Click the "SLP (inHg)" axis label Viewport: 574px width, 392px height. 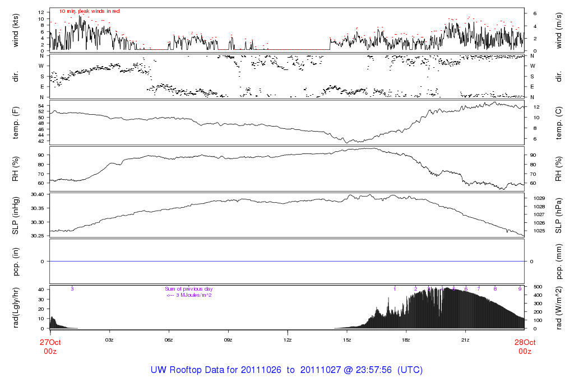tap(16, 215)
